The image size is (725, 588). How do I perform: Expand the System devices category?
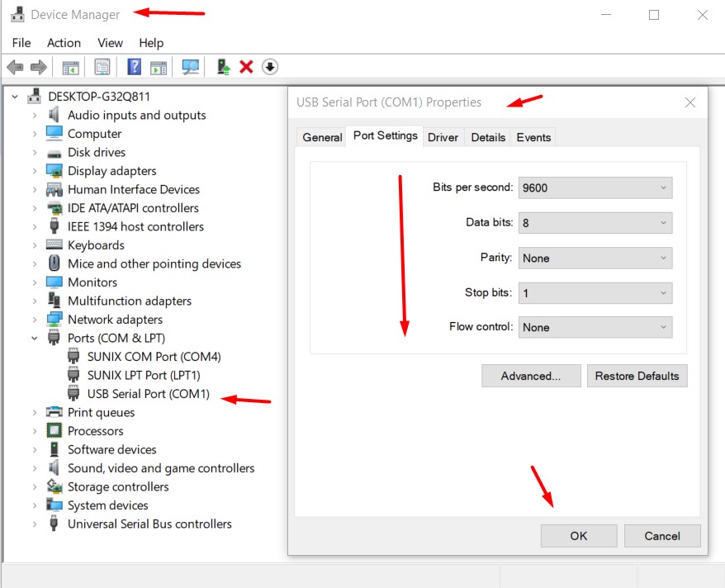click(x=35, y=505)
